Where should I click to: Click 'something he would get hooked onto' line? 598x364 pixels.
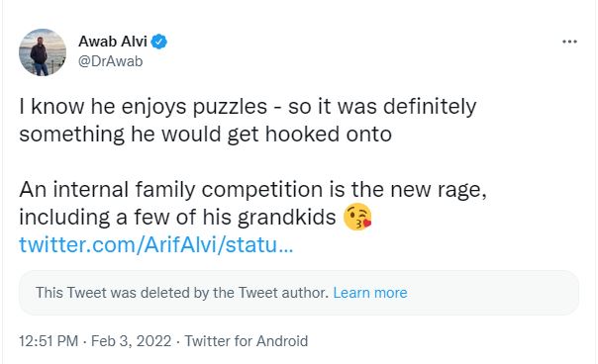click(206, 135)
